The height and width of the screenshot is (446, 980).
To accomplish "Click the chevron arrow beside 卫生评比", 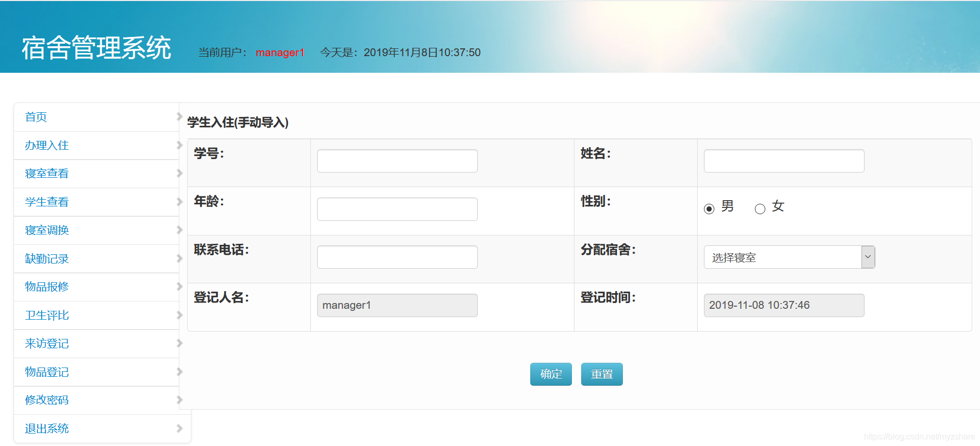I will tap(179, 315).
